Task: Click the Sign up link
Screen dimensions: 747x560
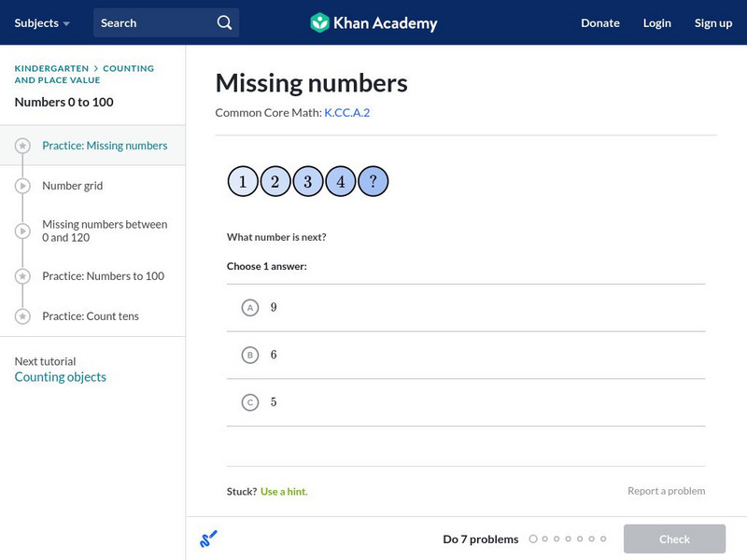Action: click(712, 22)
